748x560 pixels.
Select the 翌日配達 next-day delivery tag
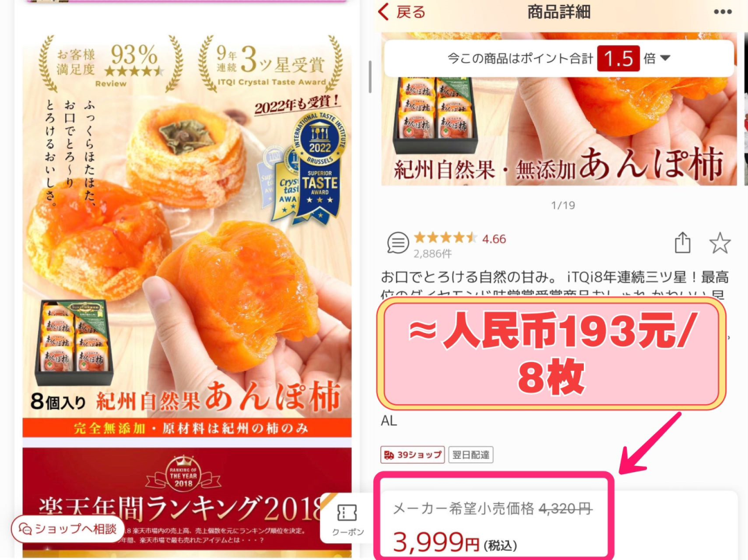click(471, 455)
